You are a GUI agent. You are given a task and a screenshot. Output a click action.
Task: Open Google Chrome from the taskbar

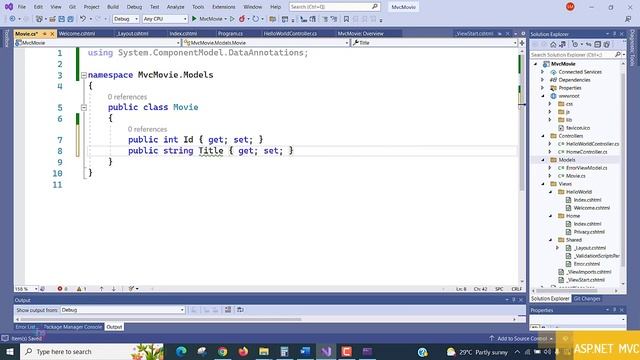coord(222,351)
